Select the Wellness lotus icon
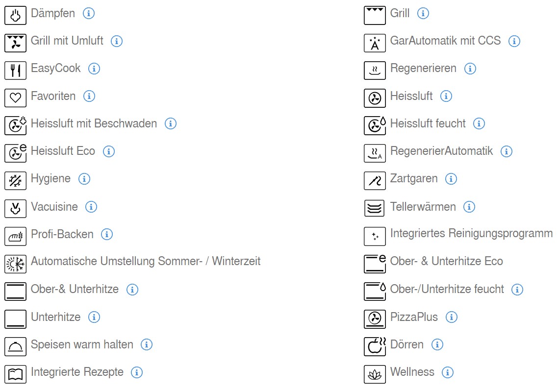This screenshot has width=558, height=392. [375, 374]
